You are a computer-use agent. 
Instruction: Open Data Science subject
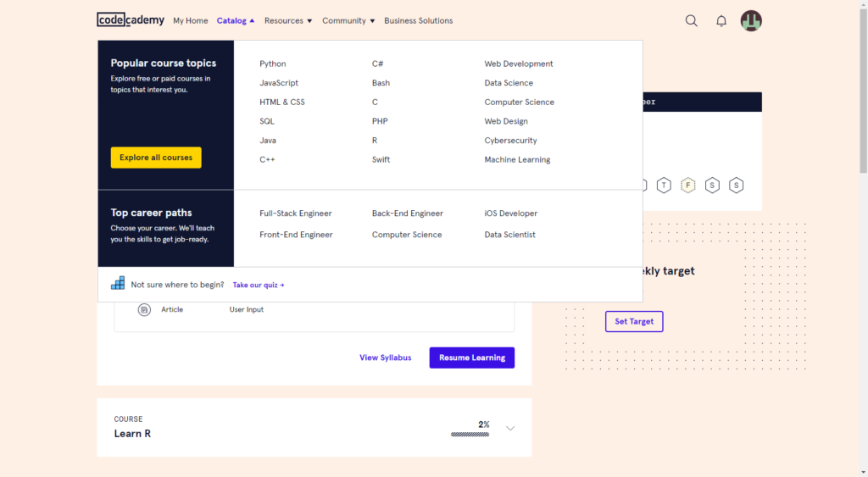pos(509,83)
